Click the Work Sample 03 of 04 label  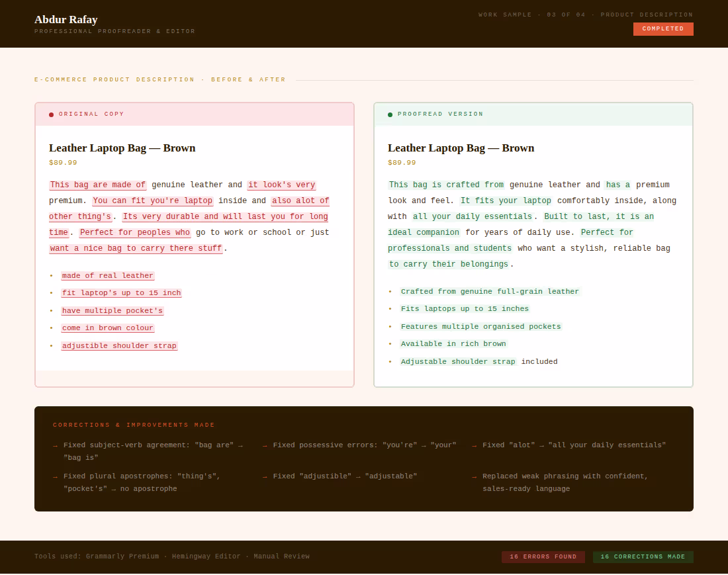586,15
